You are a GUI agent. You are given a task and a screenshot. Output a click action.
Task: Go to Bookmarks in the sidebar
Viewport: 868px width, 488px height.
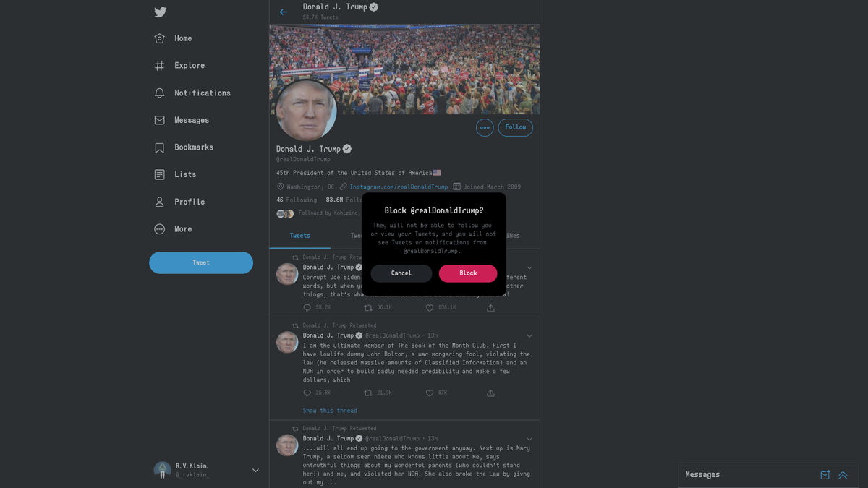(x=184, y=147)
